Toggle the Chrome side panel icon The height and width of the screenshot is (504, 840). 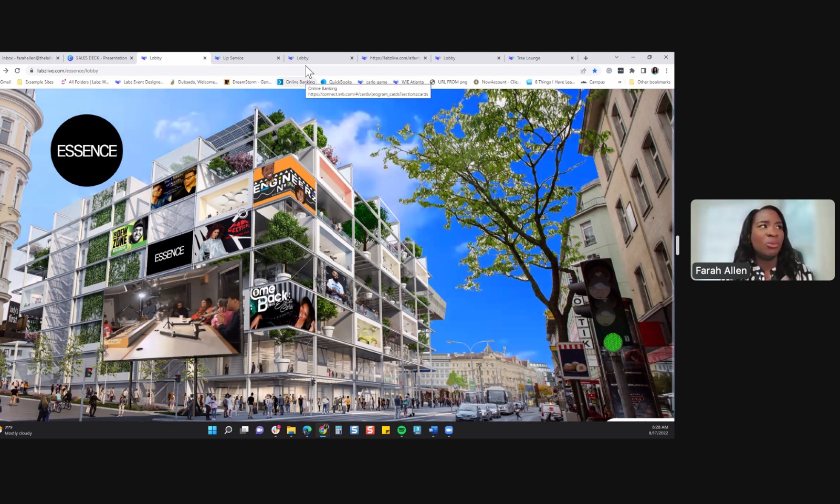(x=643, y=70)
